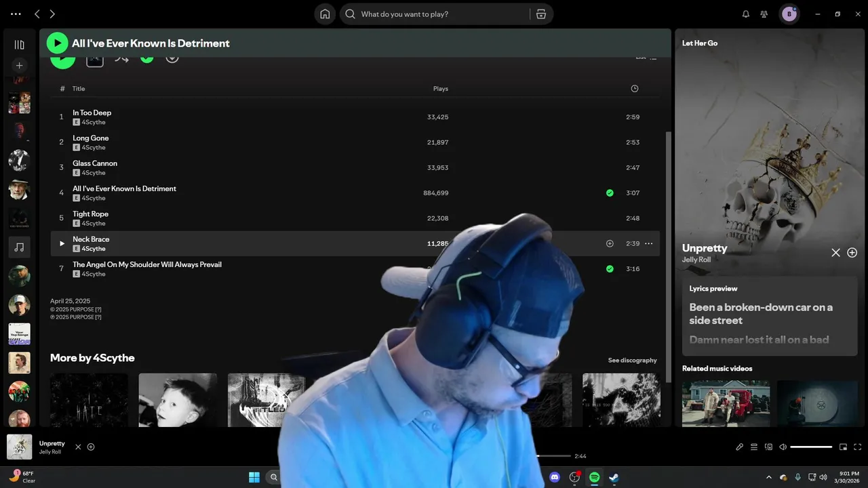The height and width of the screenshot is (488, 868).
Task: Open 'See discography' link
Action: (632, 360)
